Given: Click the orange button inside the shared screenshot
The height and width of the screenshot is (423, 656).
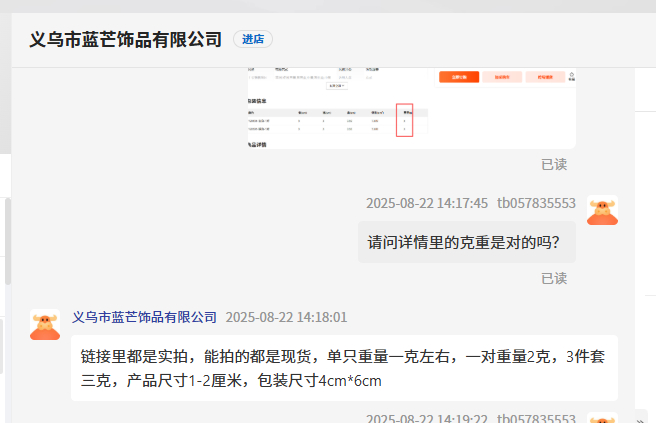Looking at the screenshot, I should (458, 77).
